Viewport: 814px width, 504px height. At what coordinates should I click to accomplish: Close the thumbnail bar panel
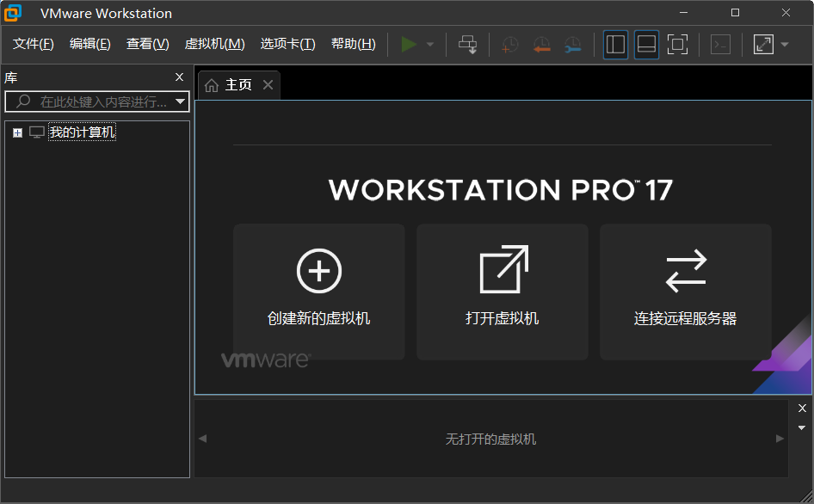(x=802, y=408)
